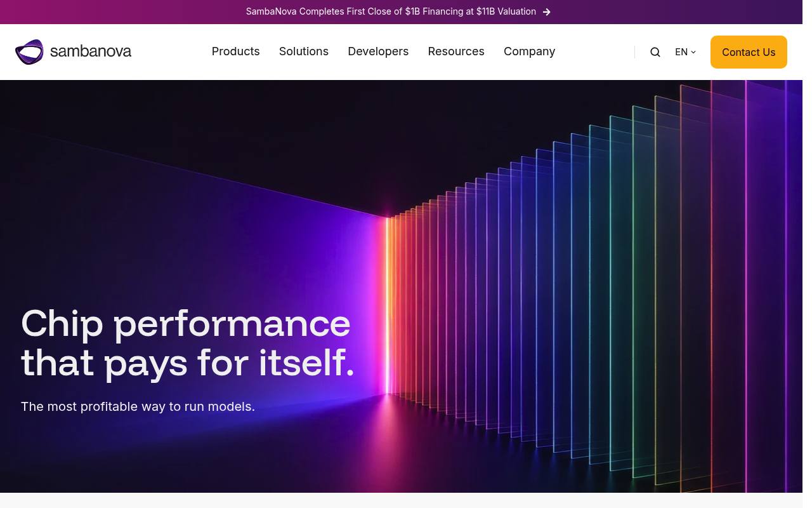812x508 pixels.
Task: Open the EN language selector
Action: click(x=685, y=52)
